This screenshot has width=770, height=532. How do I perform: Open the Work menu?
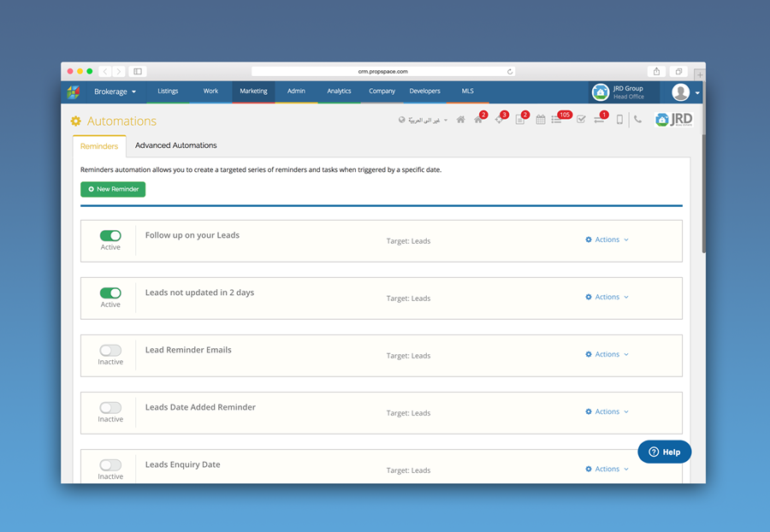pyautogui.click(x=210, y=92)
